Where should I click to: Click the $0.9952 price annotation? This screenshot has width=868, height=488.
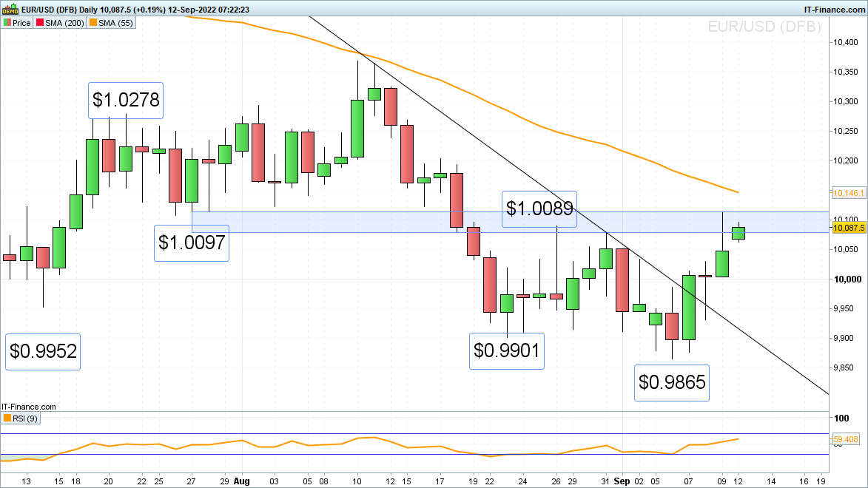pos(43,351)
